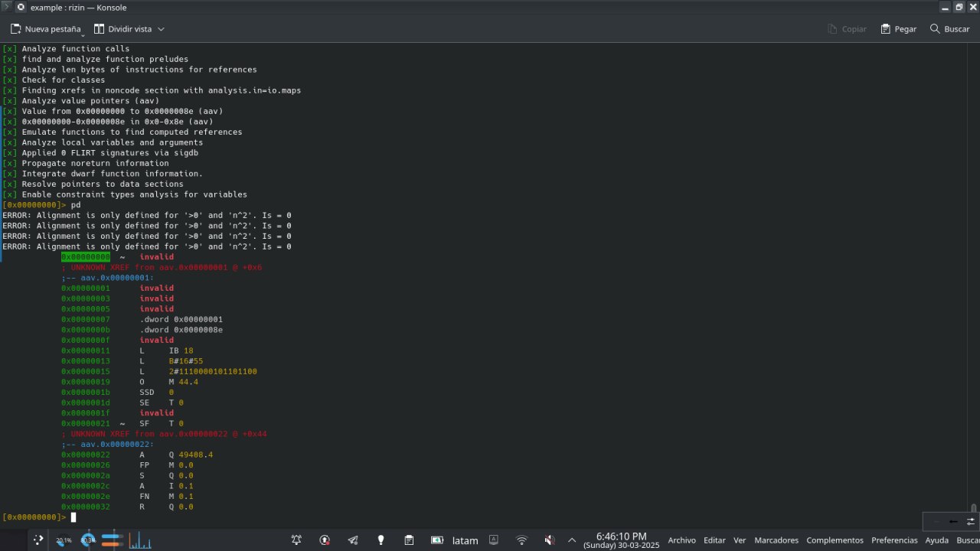This screenshot has height=551, width=980.
Task: Click the network bar chart monitor widget
Action: tap(139, 540)
